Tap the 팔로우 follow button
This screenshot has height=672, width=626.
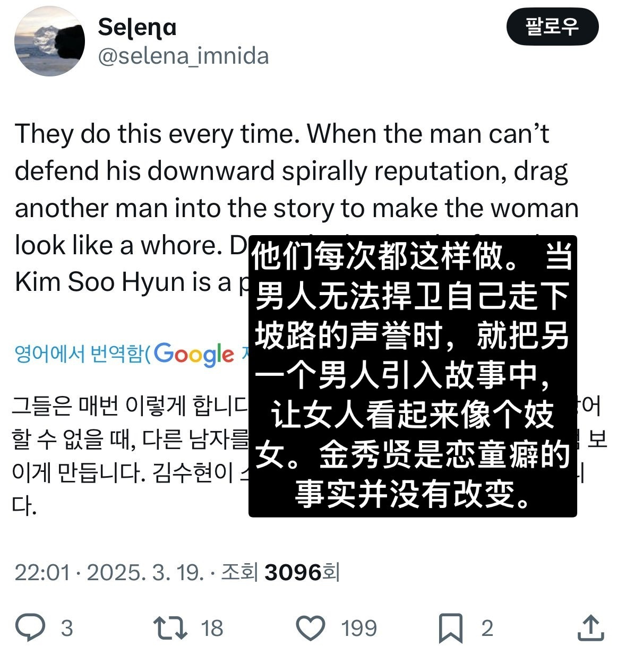[x=552, y=26]
